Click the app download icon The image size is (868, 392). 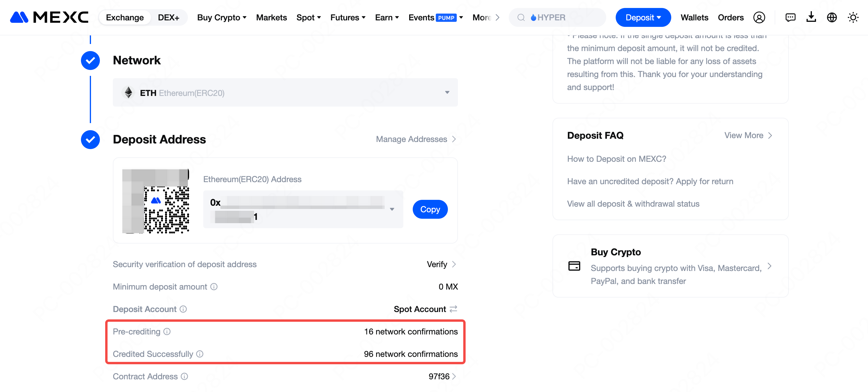pyautogui.click(x=811, y=17)
